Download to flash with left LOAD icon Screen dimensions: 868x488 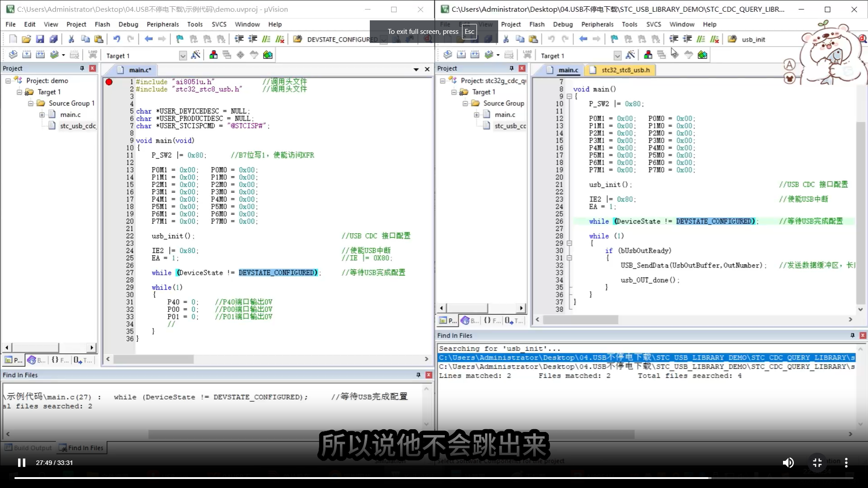click(x=93, y=55)
